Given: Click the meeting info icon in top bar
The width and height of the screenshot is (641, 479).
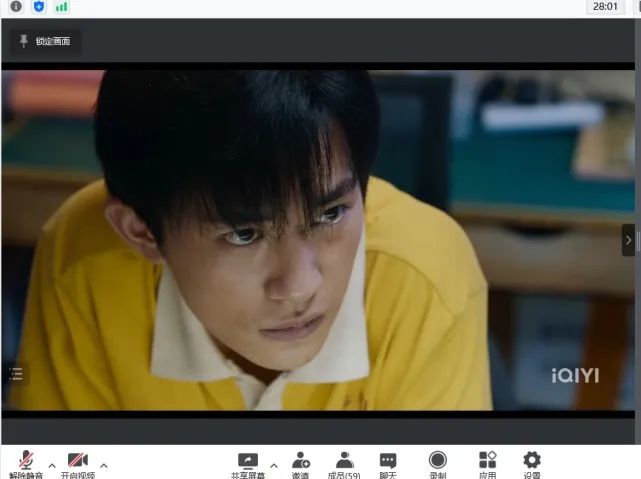Looking at the screenshot, I should click(15, 7).
